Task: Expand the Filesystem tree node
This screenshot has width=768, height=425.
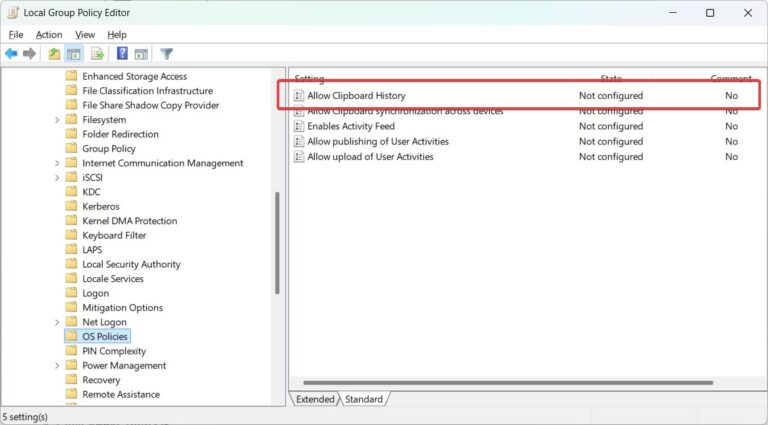Action: click(x=57, y=120)
